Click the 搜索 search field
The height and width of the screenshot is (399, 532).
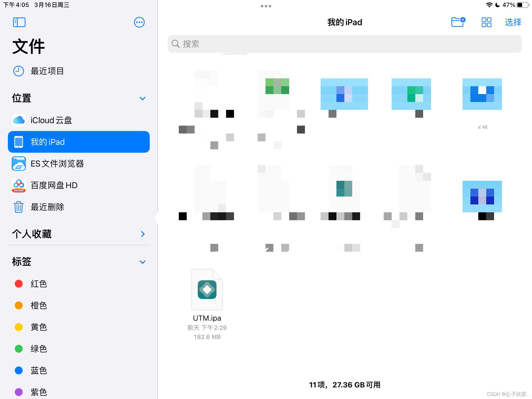point(344,44)
